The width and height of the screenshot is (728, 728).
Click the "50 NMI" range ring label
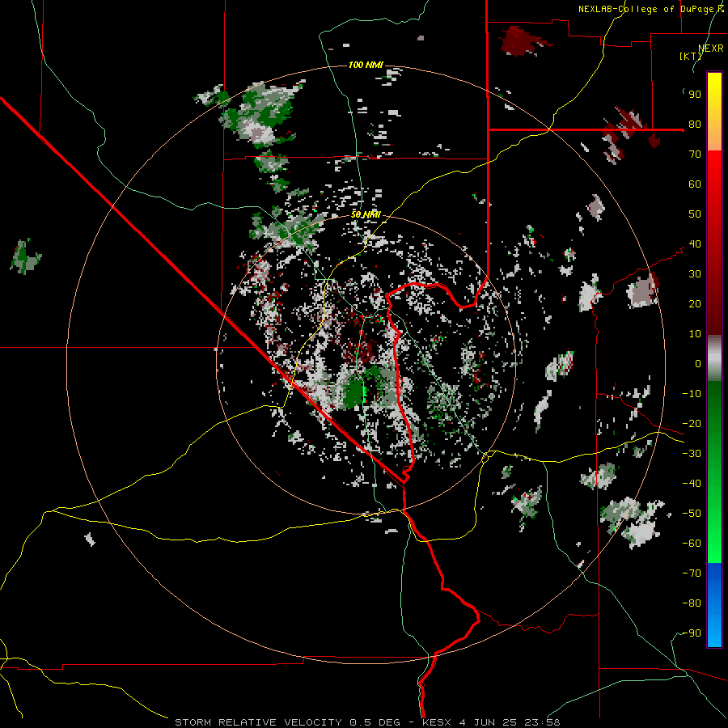point(366,214)
